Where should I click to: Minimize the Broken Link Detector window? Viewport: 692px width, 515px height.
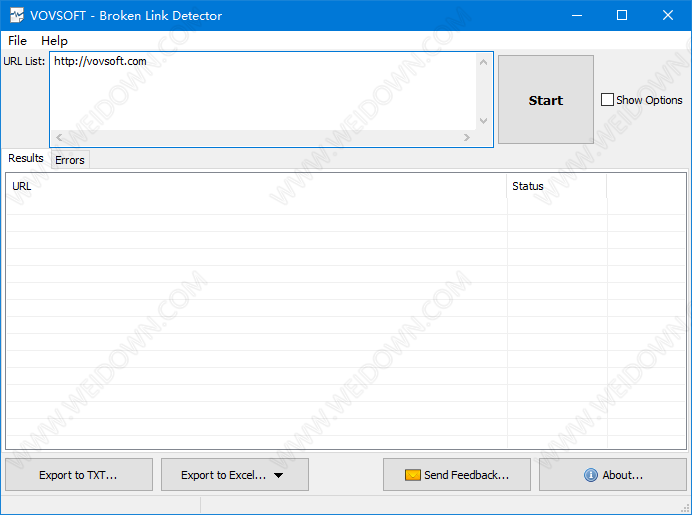click(x=577, y=15)
